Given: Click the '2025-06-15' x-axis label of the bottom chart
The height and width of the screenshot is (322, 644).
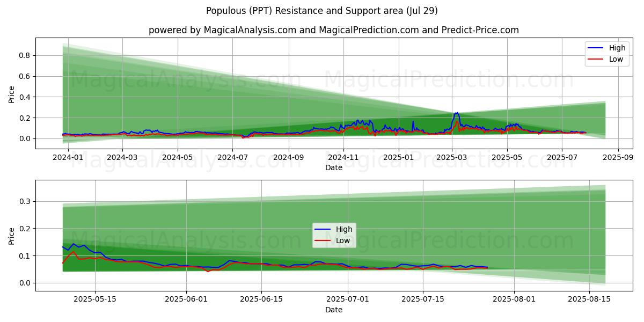Looking at the screenshot, I should coord(261,299).
